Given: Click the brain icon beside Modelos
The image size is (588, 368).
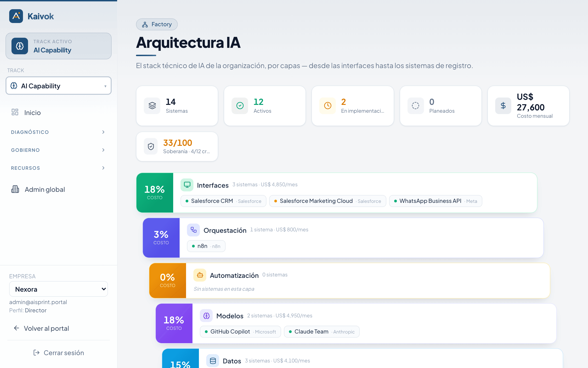Looking at the screenshot, I should click(x=206, y=316).
